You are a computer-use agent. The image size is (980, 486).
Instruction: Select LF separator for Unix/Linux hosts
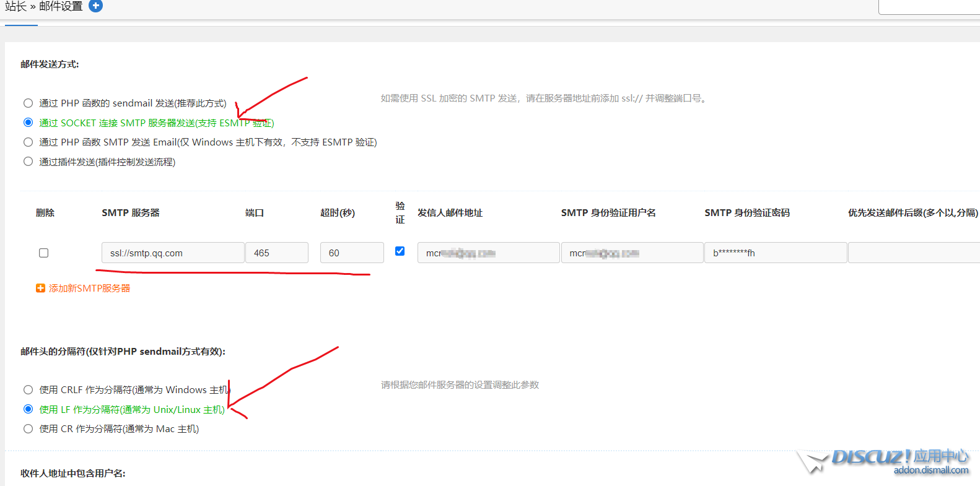coord(28,409)
